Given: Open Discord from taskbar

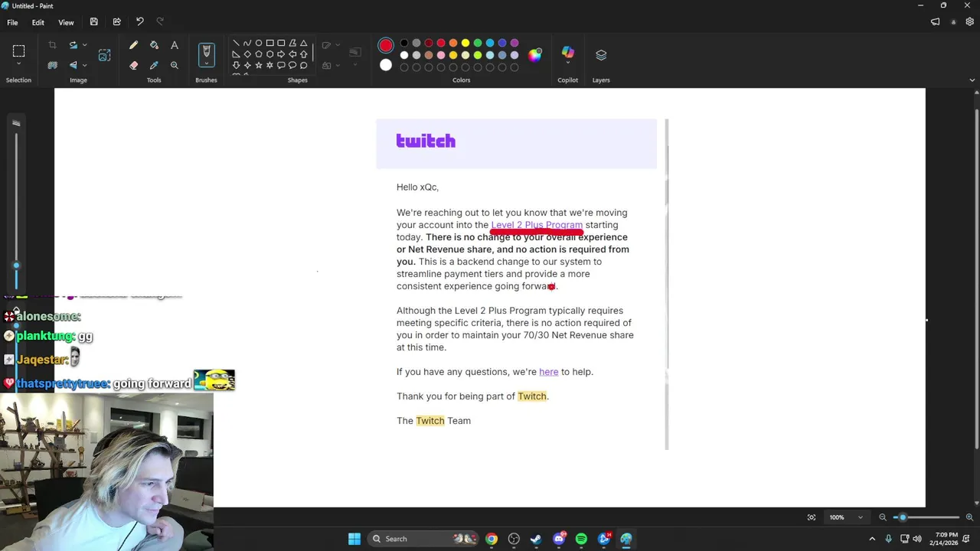Looking at the screenshot, I should (x=559, y=539).
